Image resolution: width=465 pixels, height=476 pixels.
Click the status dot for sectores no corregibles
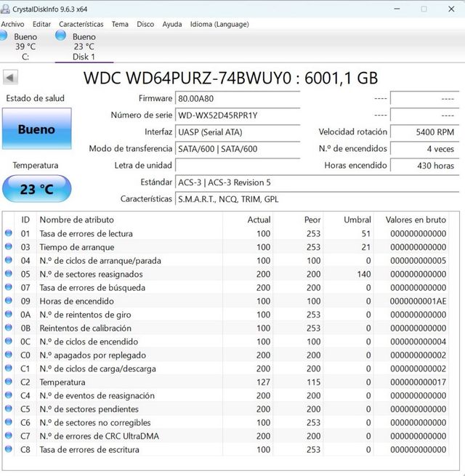pyautogui.click(x=9, y=422)
